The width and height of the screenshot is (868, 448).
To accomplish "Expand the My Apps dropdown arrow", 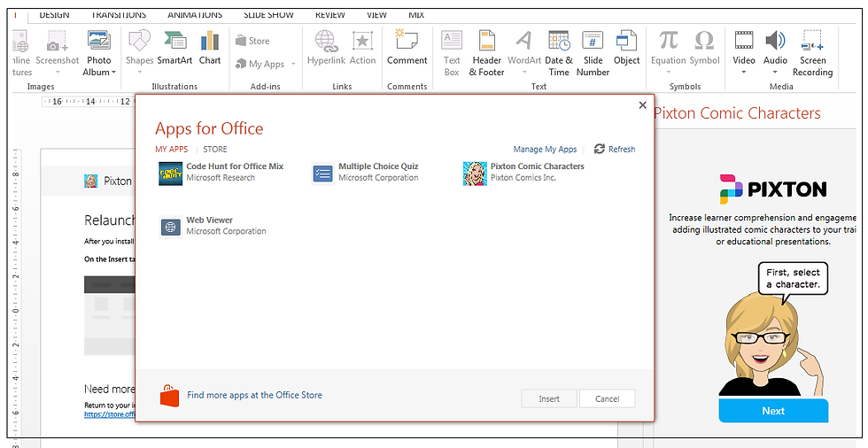I will click(293, 64).
